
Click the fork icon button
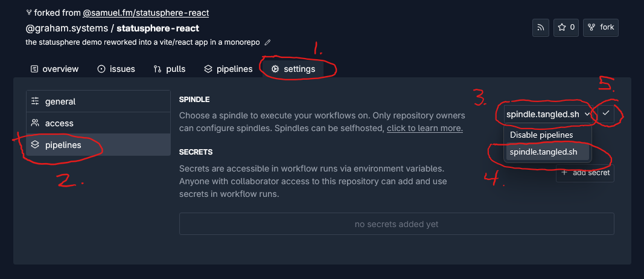(x=601, y=27)
